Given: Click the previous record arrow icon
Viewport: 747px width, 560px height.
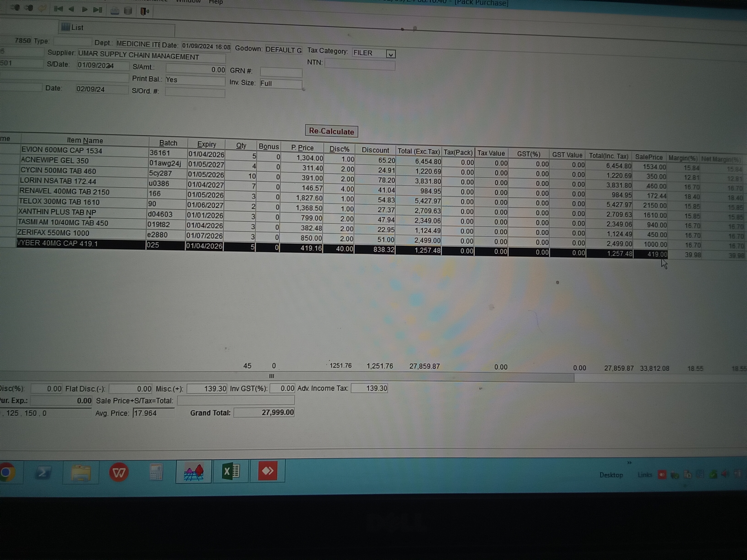Looking at the screenshot, I should click(71, 9).
